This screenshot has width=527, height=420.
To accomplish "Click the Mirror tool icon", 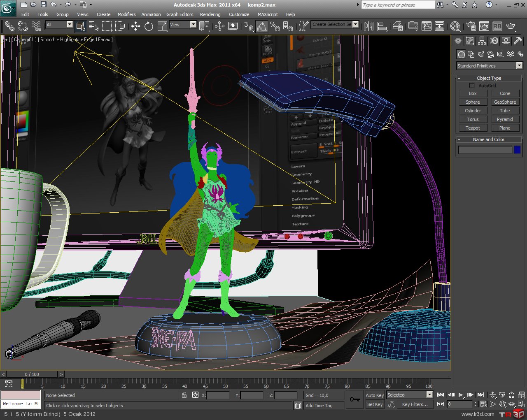I will [368, 26].
